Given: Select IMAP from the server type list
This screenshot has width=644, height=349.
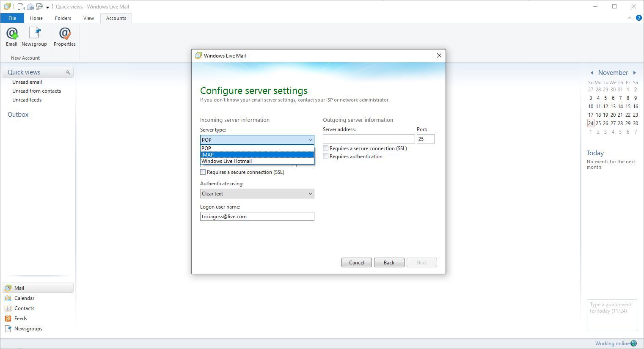Looking at the screenshot, I should [257, 154].
